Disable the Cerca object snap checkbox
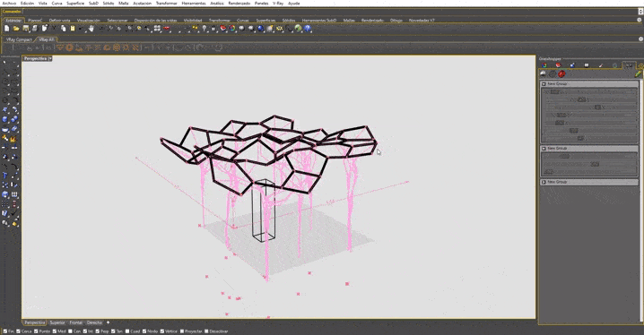The width and height of the screenshot is (644, 335). [19, 331]
